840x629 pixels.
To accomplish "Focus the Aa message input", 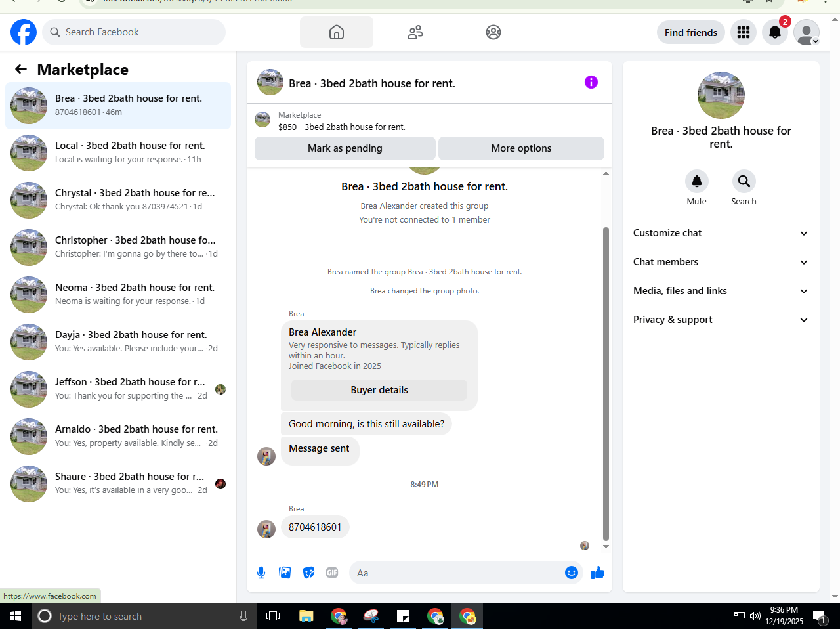I will point(459,573).
